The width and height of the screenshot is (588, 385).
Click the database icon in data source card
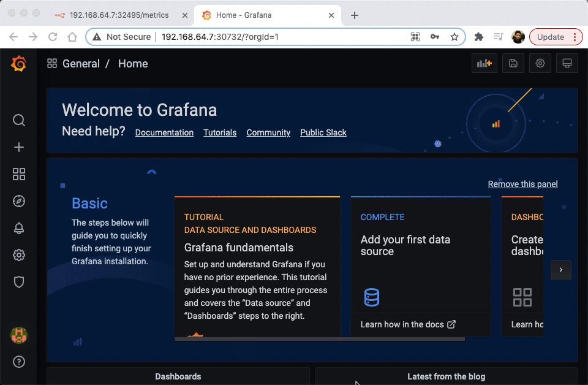(x=372, y=297)
